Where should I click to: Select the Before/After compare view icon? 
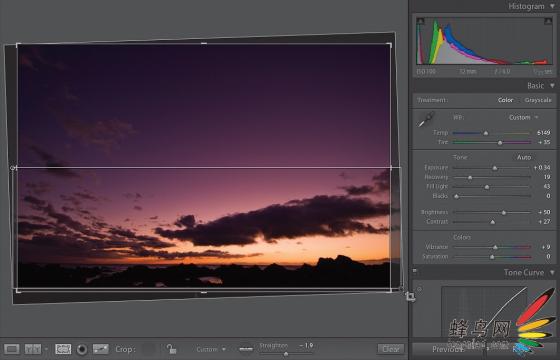33,349
